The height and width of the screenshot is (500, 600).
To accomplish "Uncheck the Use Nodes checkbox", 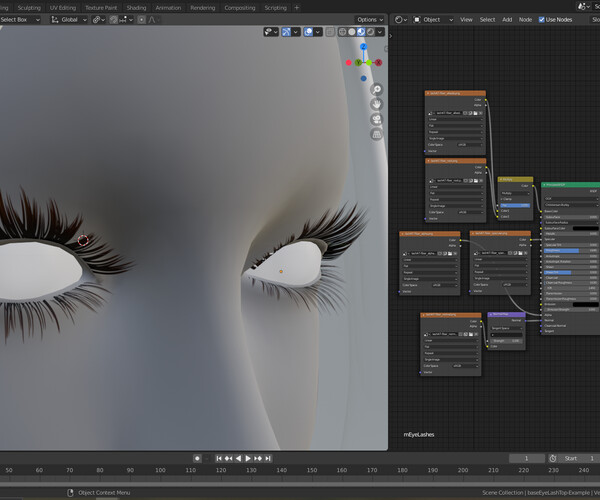I will coord(541,20).
